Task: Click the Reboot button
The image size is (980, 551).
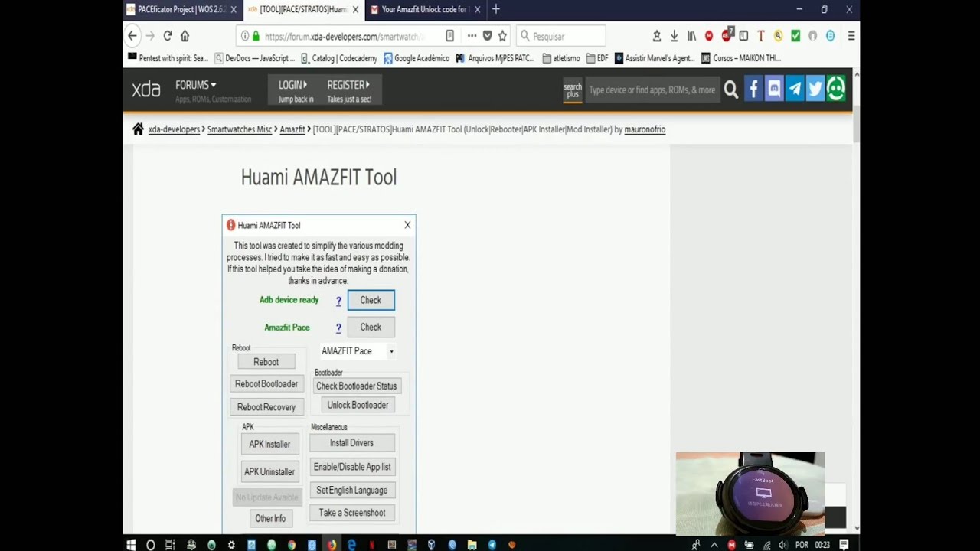Action: (266, 362)
